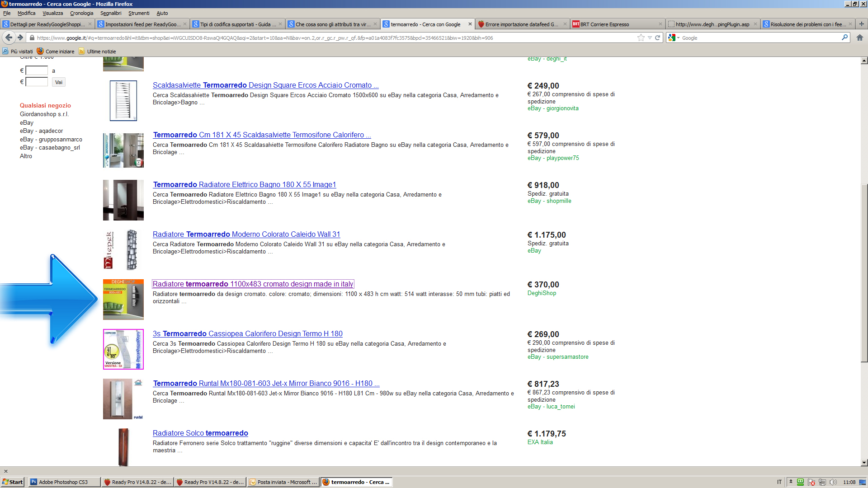Close the termoarredo - Cerca con Google tab
This screenshot has width=868, height=488.
(470, 24)
